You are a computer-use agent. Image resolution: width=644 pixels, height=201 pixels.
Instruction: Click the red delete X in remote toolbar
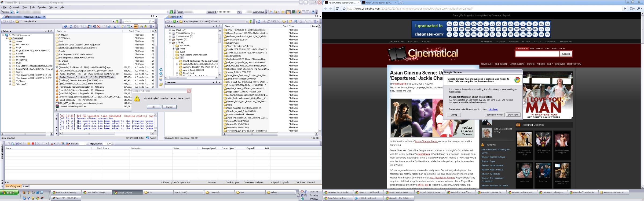[98, 27]
